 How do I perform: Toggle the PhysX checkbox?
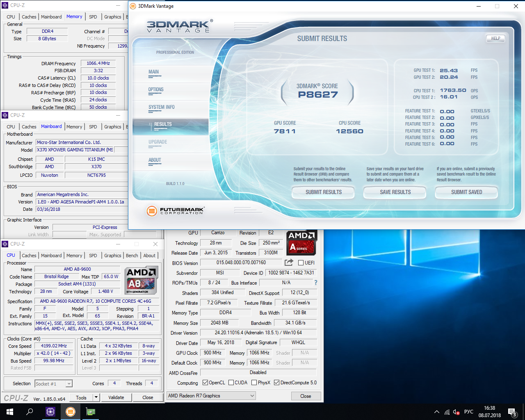254,383
